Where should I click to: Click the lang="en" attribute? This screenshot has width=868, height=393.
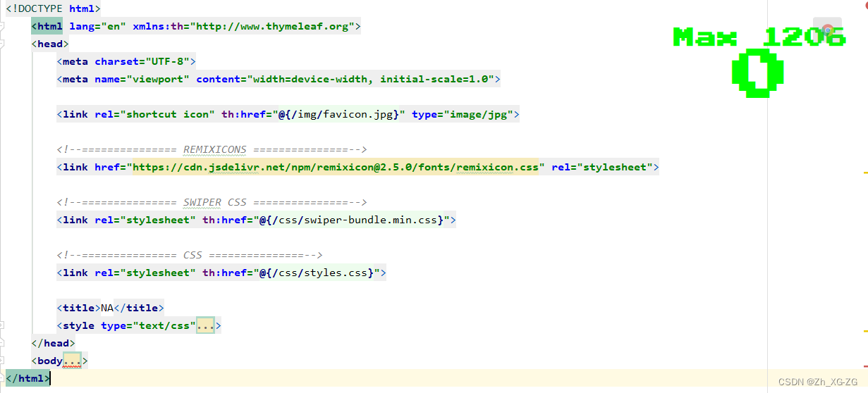tap(97, 26)
